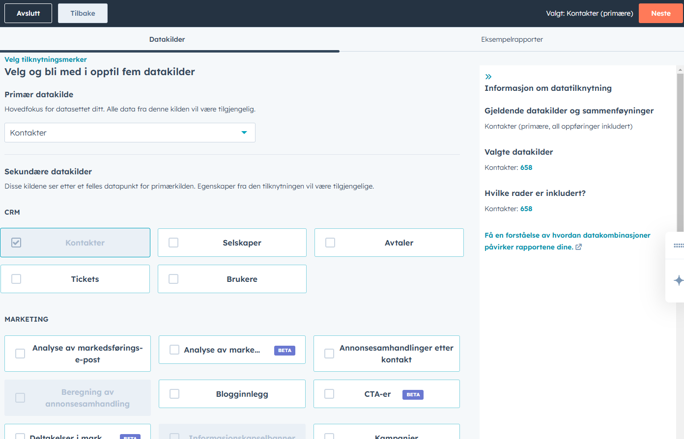Screen dimensions: 684x439
Task: Click 'Valgt: Kontakter (primære)' text in header
Action: tap(589, 14)
